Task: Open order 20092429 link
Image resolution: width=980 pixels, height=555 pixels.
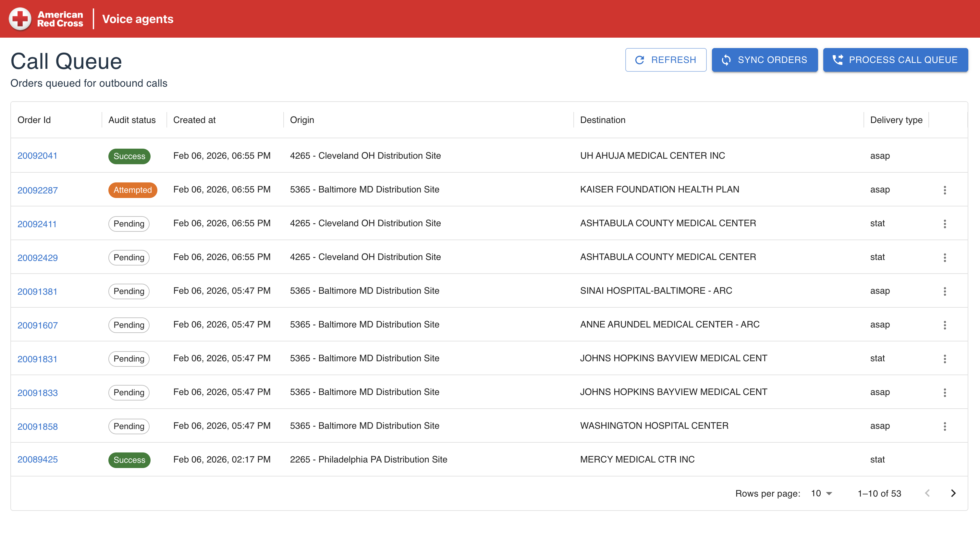Action: pos(37,258)
